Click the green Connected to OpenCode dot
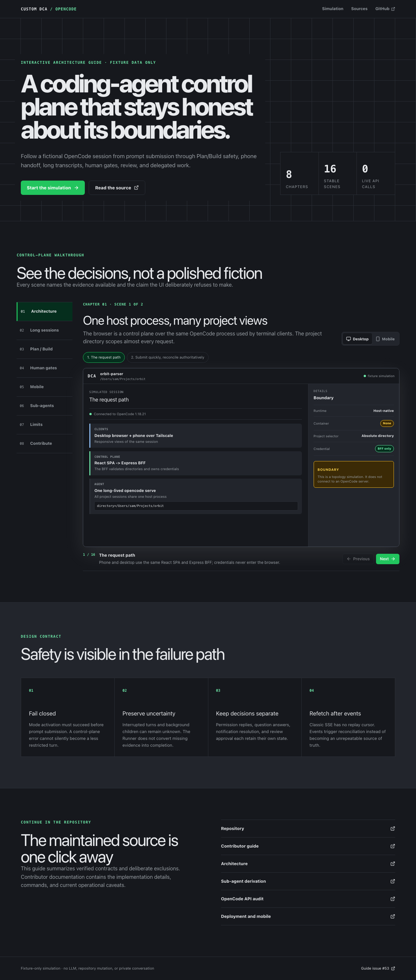Viewport: 416px width, 980px height. point(90,414)
